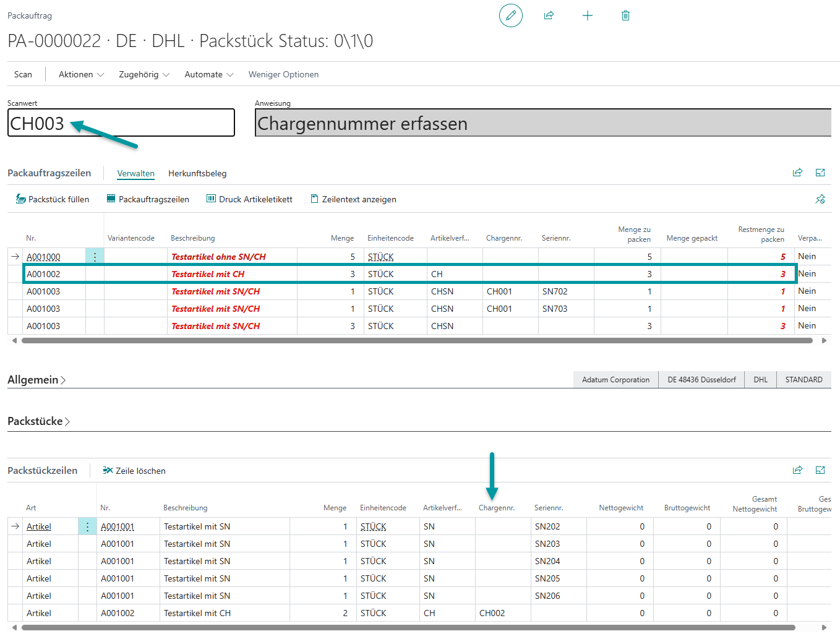
Task: Expand the Allgemein section
Action: coord(36,380)
